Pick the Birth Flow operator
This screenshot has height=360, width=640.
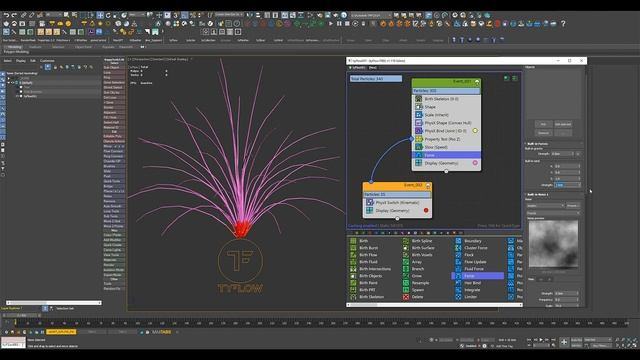coord(368,255)
